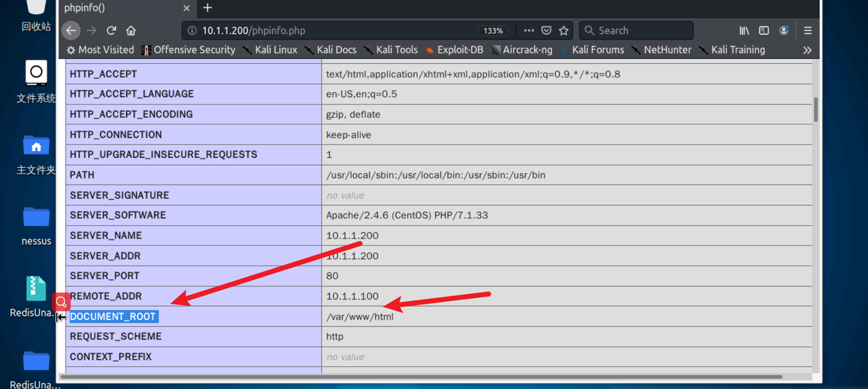Open the Firefox account icon
Screen dimensions: 868x389
tap(784, 31)
